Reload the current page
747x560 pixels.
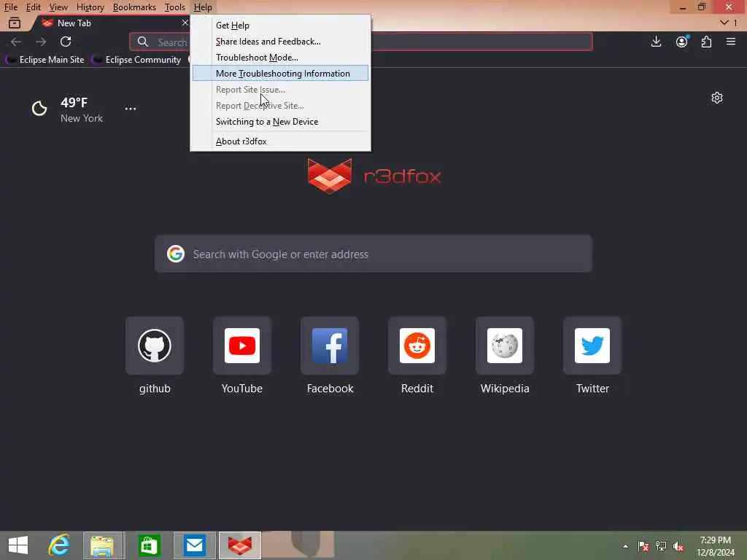(66, 42)
